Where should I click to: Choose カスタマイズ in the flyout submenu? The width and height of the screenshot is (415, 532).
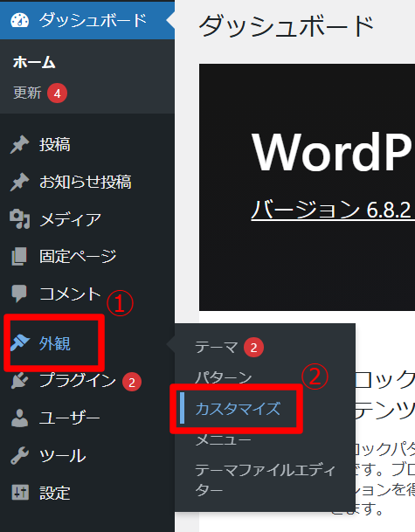238,409
